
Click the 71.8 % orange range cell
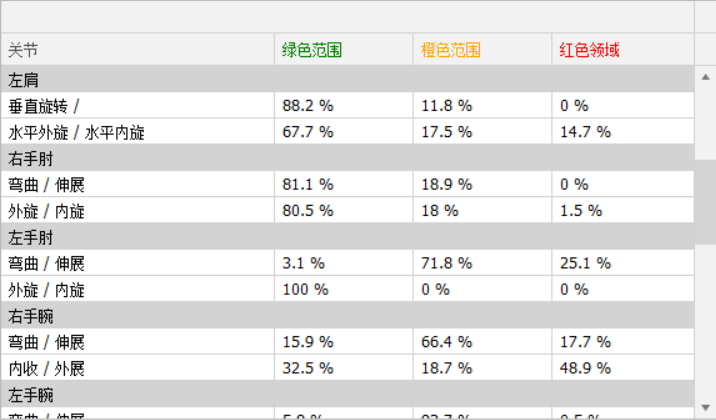[x=447, y=263]
